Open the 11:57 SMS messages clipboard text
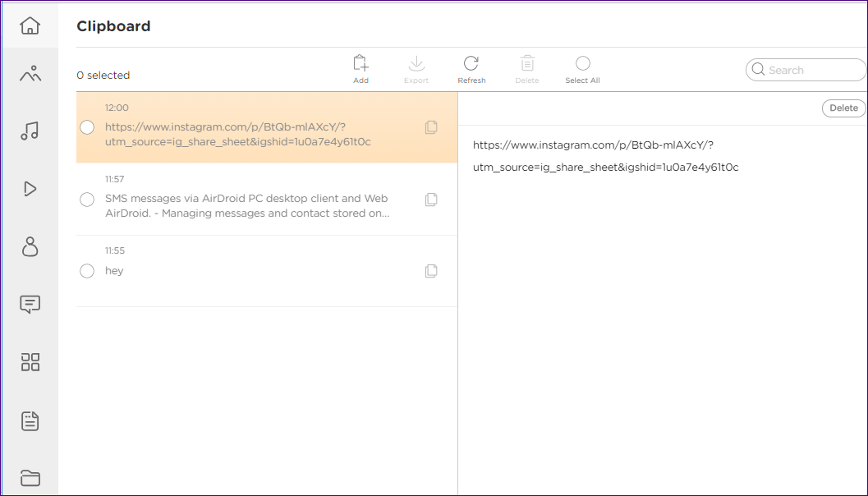 (x=247, y=206)
